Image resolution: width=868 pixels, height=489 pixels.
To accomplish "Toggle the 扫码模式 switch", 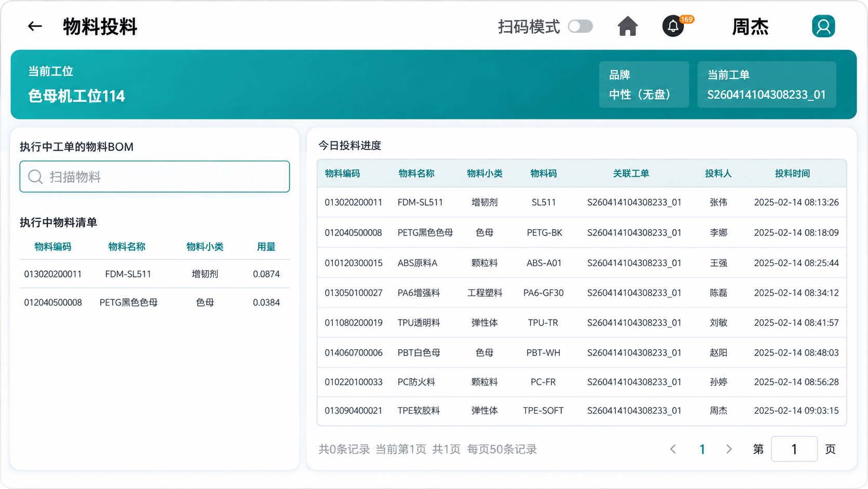I will 580,26.
